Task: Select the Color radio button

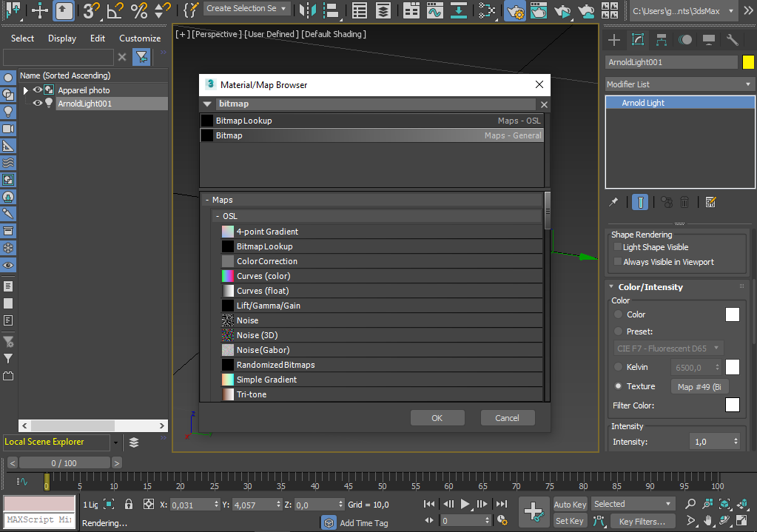Action: [618, 314]
